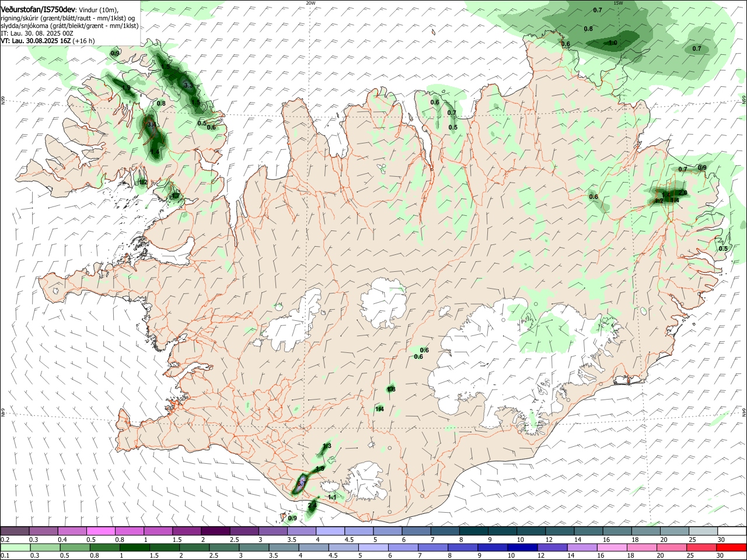Select the pale grey 25 swatch in top legend row

tap(703, 531)
